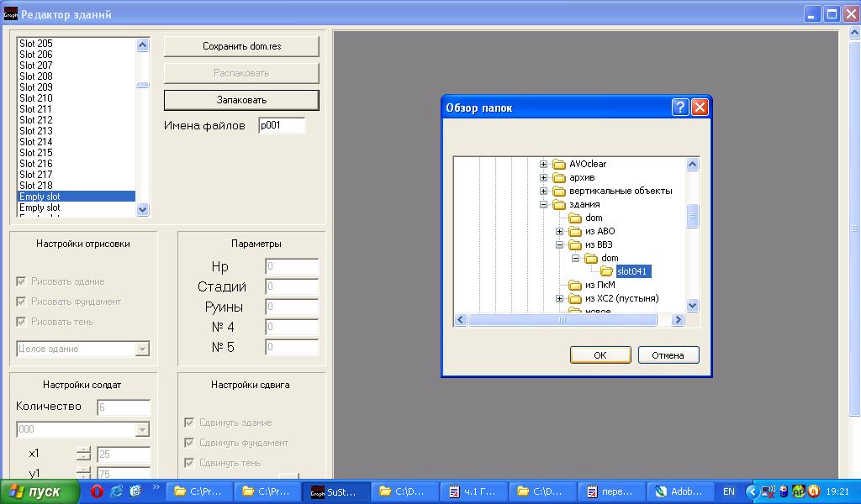Confirm the folder dialog with OK
This screenshot has height=504, width=861.
600,355
